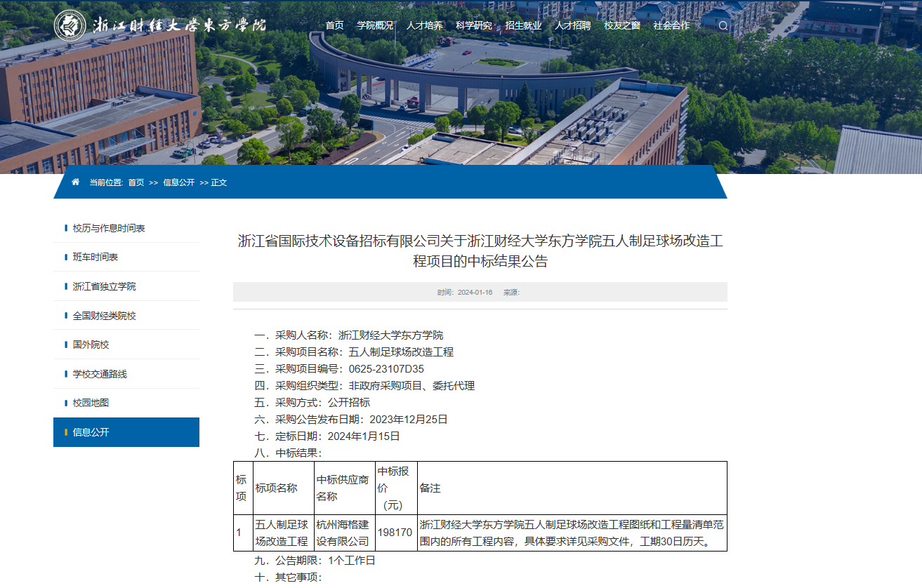The height and width of the screenshot is (588, 922).
Task: Click the bid price cell 198170
Action: [397, 533]
